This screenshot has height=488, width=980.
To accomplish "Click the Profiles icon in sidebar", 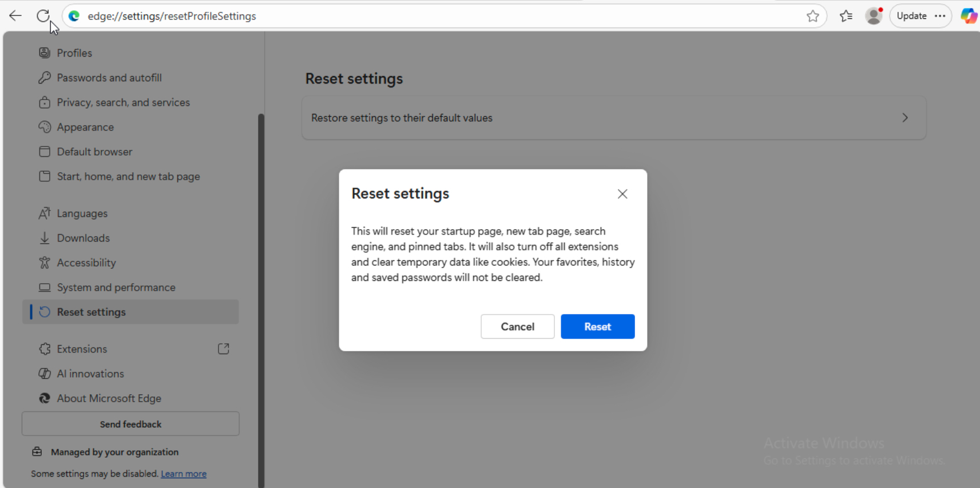I will pyautogui.click(x=45, y=53).
